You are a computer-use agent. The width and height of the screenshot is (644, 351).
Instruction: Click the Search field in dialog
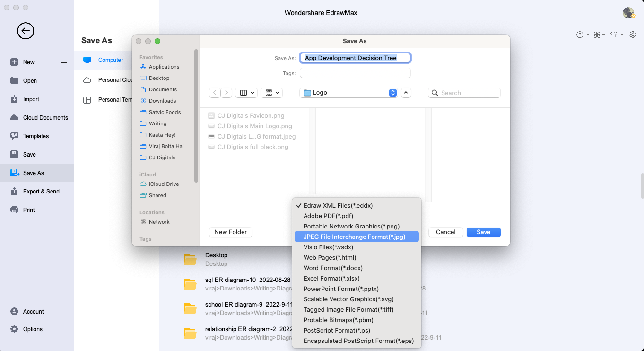[464, 93]
